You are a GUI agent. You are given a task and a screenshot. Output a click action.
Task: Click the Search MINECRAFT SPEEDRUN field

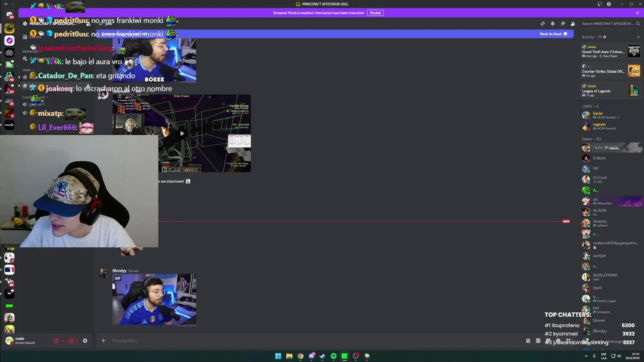tap(611, 24)
